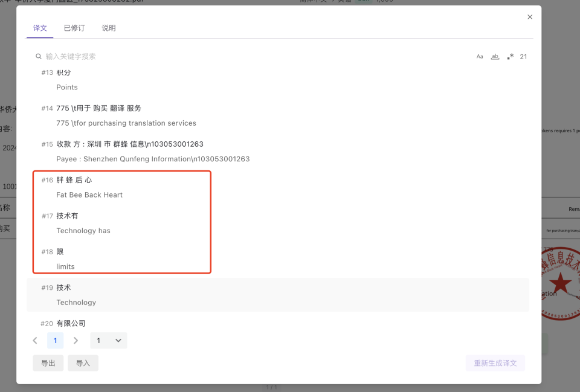Select segment #15 Payee translation text
Viewport: 580px width, 392px height.
(153, 159)
